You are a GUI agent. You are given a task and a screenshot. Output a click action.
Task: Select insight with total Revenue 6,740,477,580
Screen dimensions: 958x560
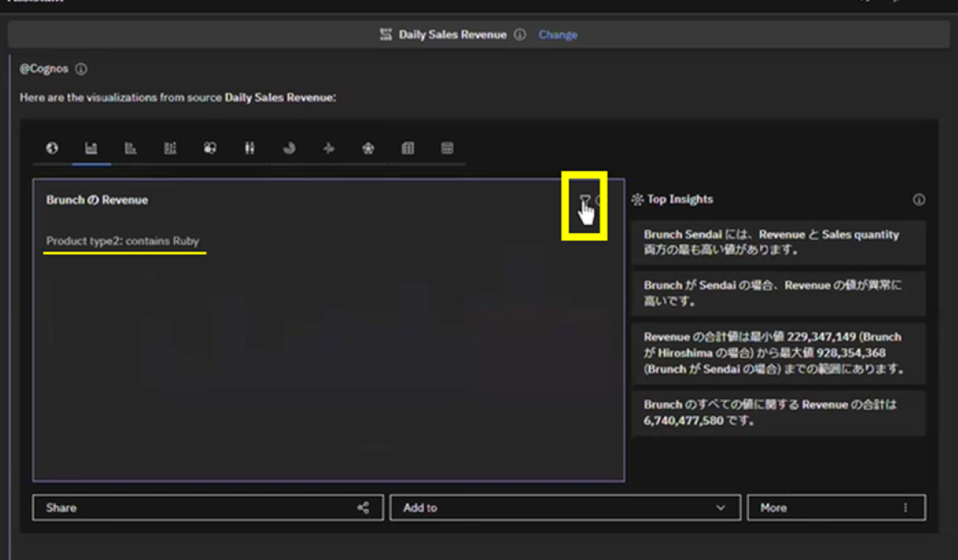click(x=778, y=412)
